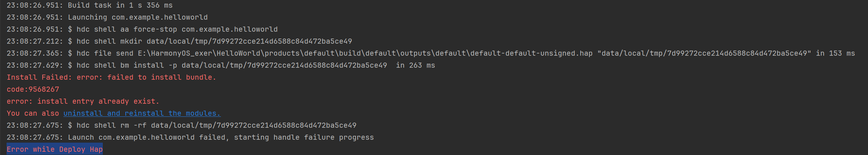This screenshot has width=868, height=155.
Task: Click the Build task in 1 s 356 ms line
Action: click(90, 5)
